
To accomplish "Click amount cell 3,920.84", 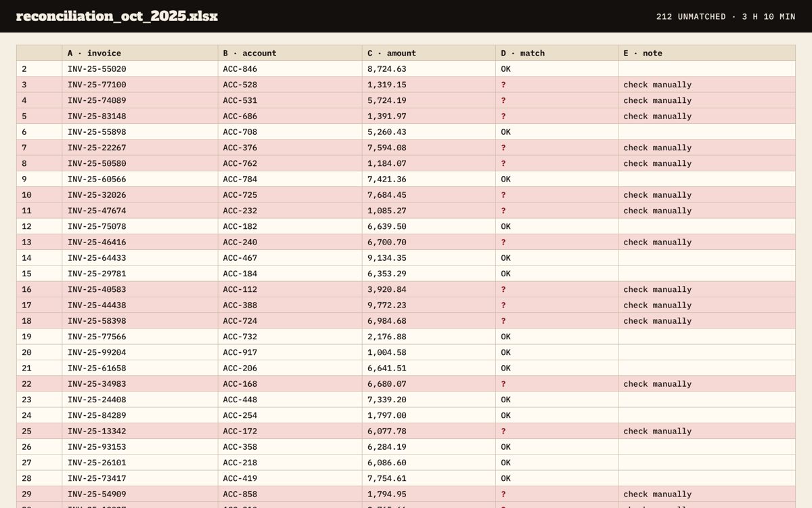I will pyautogui.click(x=429, y=289).
